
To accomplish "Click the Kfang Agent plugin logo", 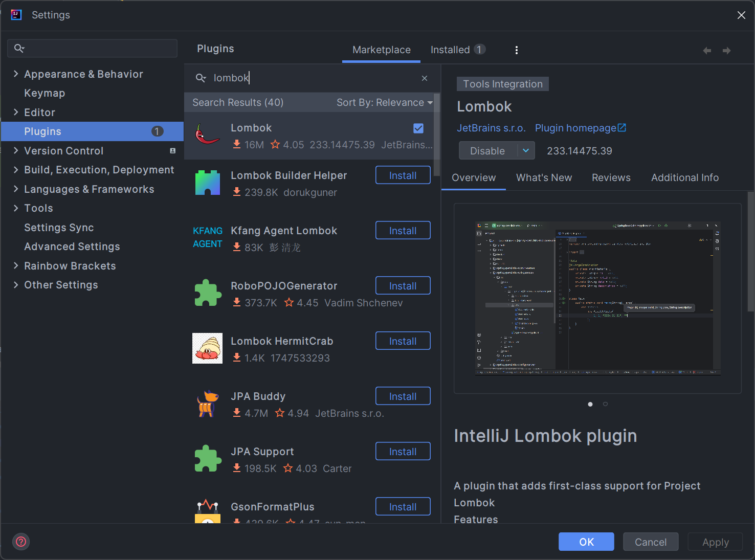I will (x=207, y=237).
